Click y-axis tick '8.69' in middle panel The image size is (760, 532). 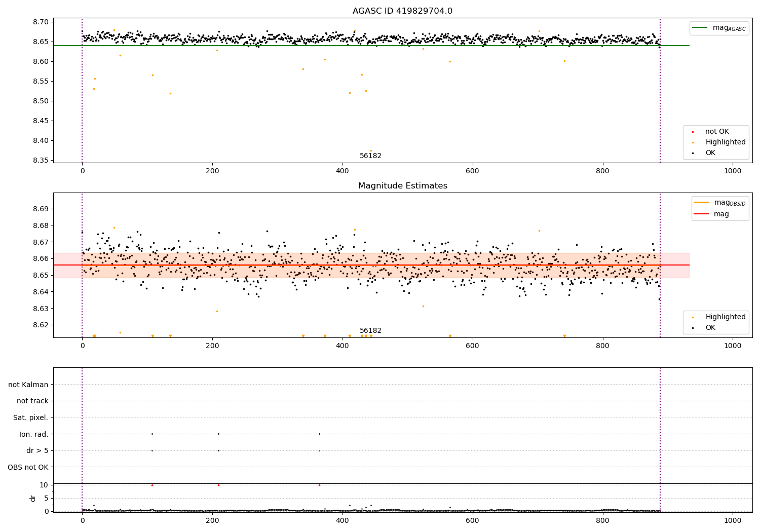(42, 209)
